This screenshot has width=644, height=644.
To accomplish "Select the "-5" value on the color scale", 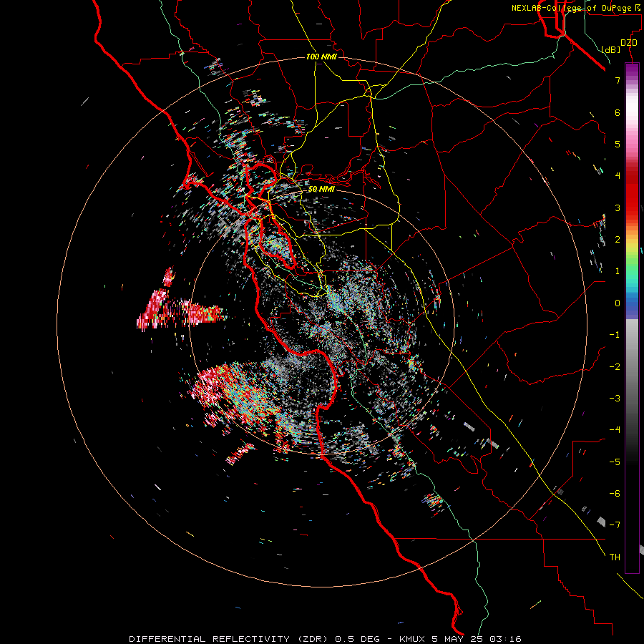I will pyautogui.click(x=615, y=462).
